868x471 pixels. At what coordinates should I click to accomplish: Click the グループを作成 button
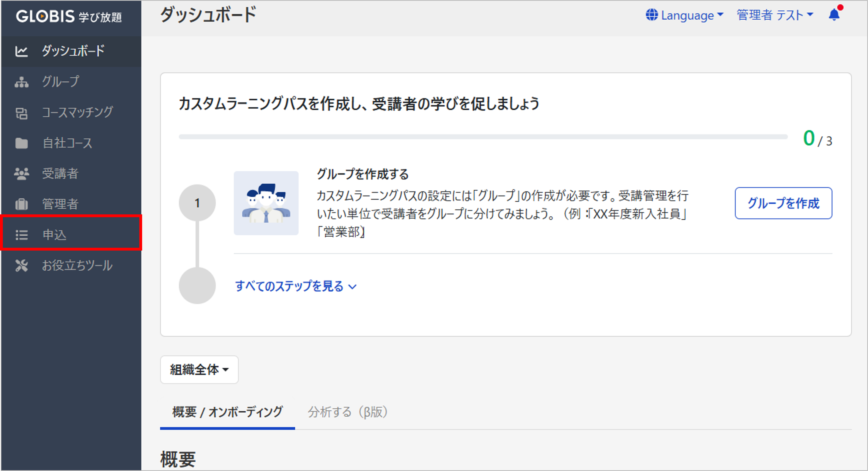[783, 203]
